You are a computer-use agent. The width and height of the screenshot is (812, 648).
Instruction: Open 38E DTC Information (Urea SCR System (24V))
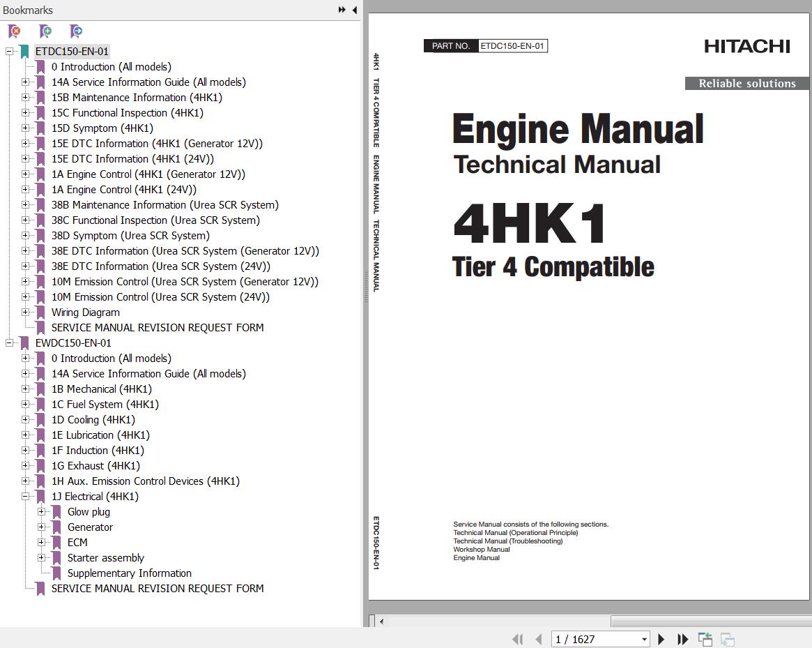(160, 266)
